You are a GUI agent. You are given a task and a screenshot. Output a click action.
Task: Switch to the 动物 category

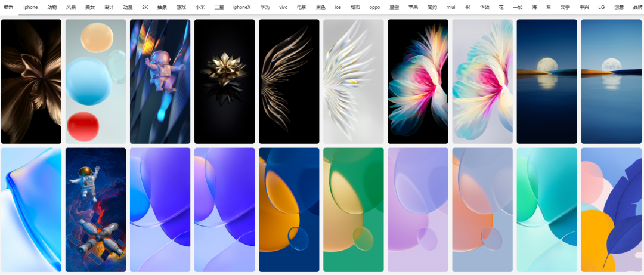[x=52, y=7]
